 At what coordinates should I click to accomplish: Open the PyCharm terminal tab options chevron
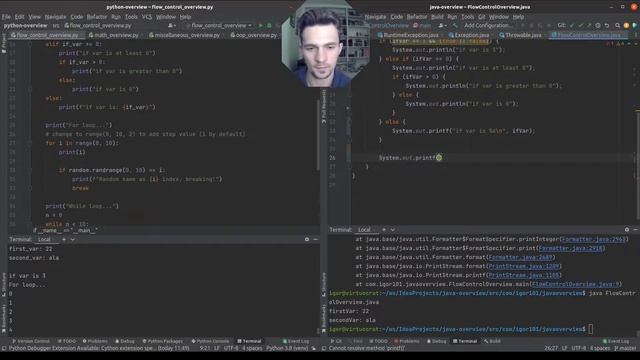tap(72, 240)
